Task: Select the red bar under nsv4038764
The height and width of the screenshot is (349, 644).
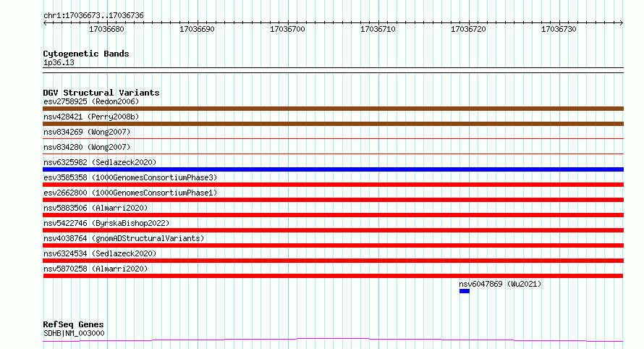Action: [x=333, y=245]
